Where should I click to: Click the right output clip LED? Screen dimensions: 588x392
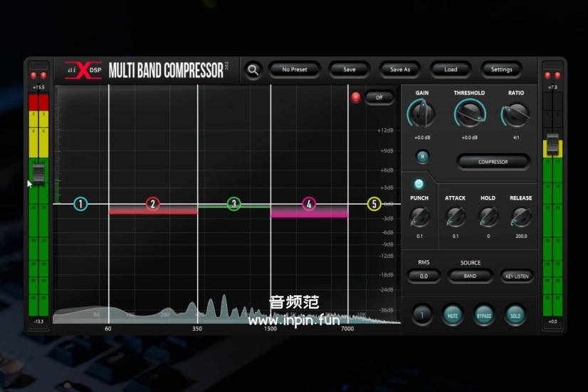[557, 76]
